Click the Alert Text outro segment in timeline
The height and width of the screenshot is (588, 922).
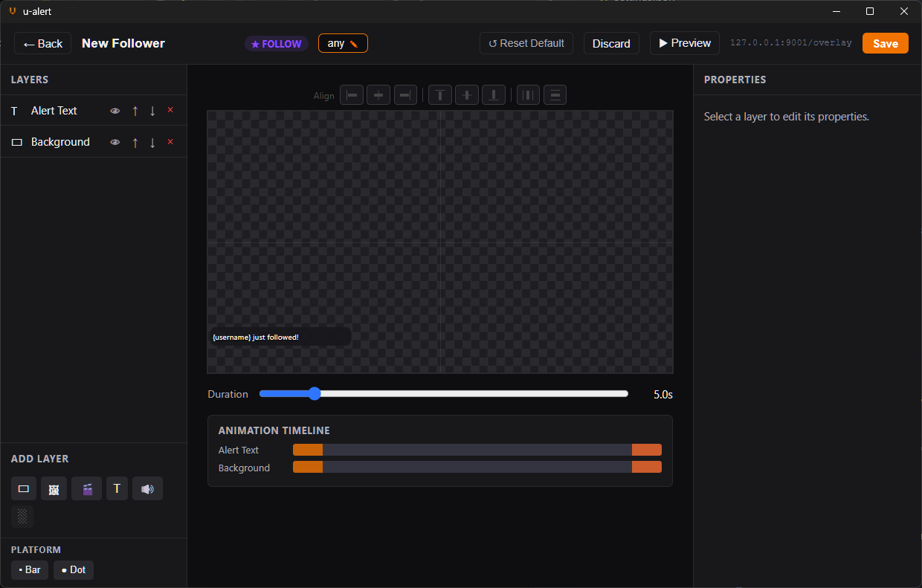(x=647, y=450)
